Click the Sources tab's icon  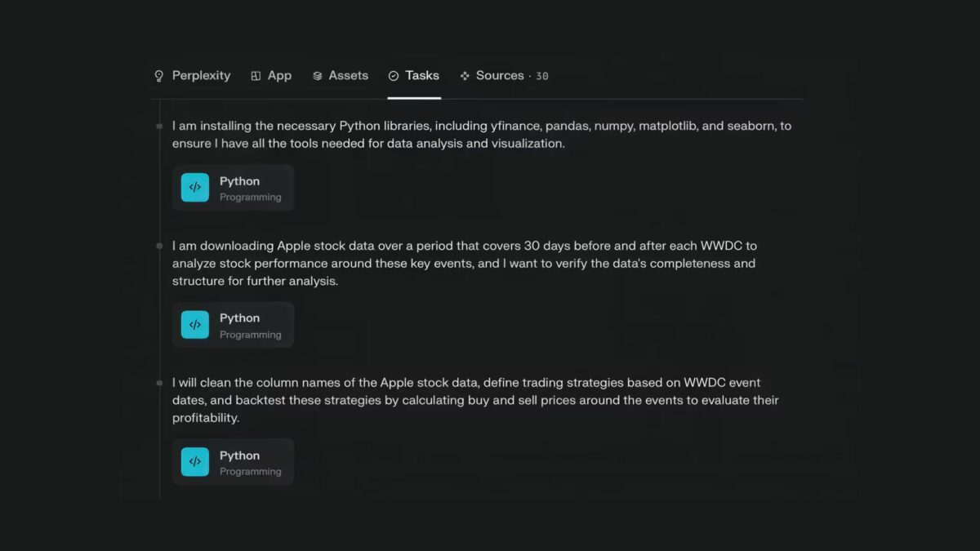tap(465, 76)
